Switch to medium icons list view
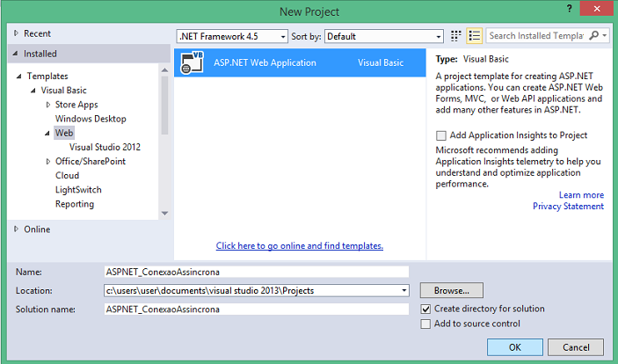 (475, 36)
